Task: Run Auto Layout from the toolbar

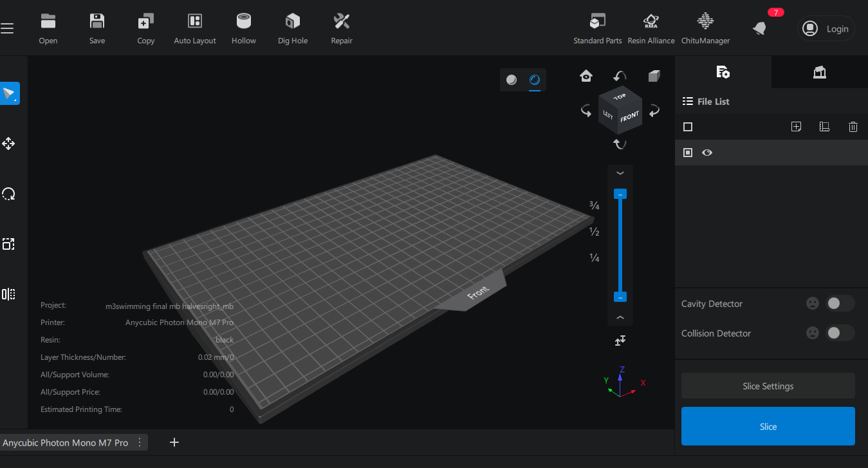Action: pos(195,28)
